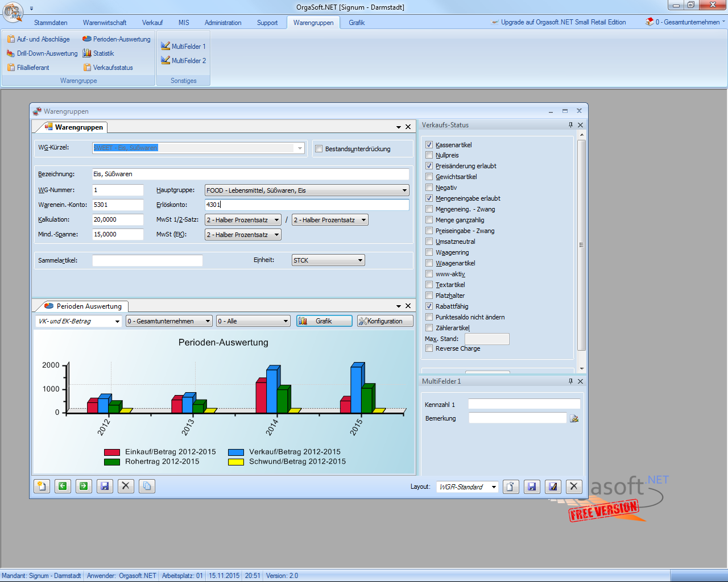Click the edit icon next to Bemerkung
The width and height of the screenshot is (728, 582).
pos(574,418)
